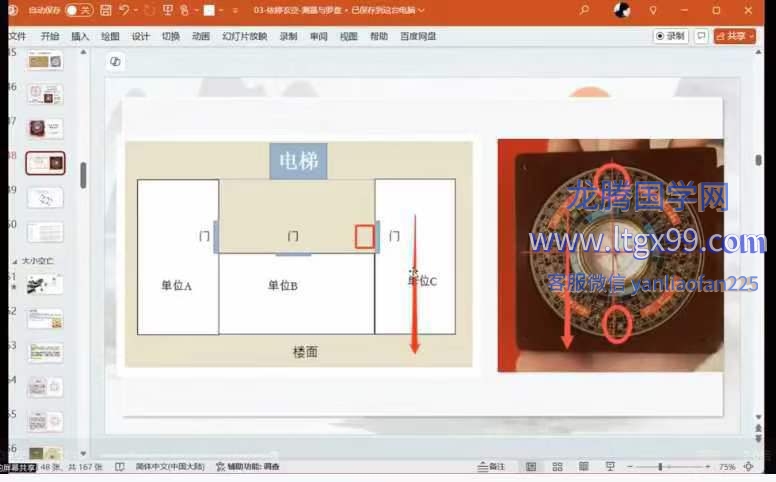
Task: Start Slide Show from status bar icon
Action: coord(609,467)
